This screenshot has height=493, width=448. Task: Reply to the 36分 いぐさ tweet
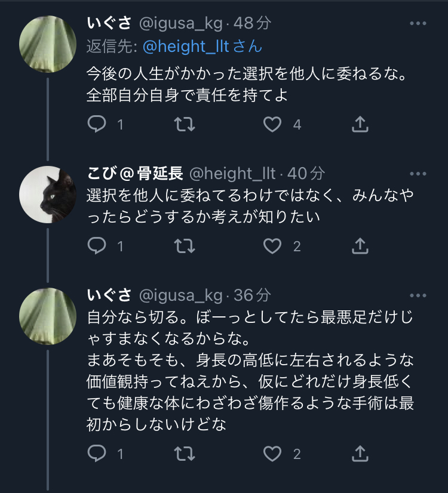point(97,454)
